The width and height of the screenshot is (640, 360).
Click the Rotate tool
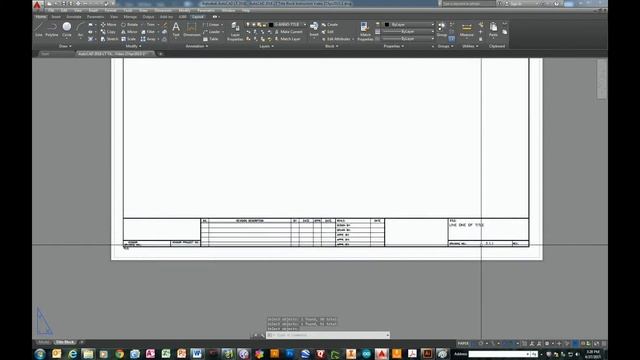click(129, 24)
